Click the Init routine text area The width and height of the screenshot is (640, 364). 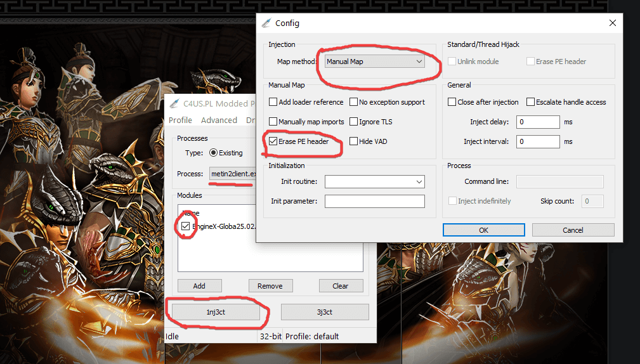coord(369,181)
